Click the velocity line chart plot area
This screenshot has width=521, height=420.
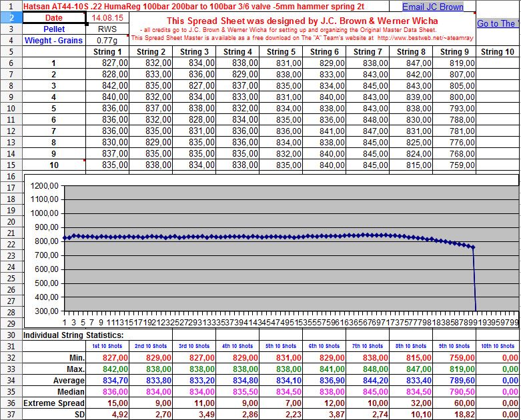291,249
